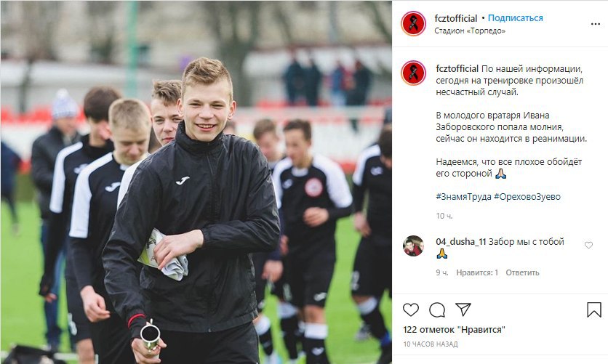Show the list of 122 отметок "Нравится"
The image size is (608, 364).
point(454,330)
